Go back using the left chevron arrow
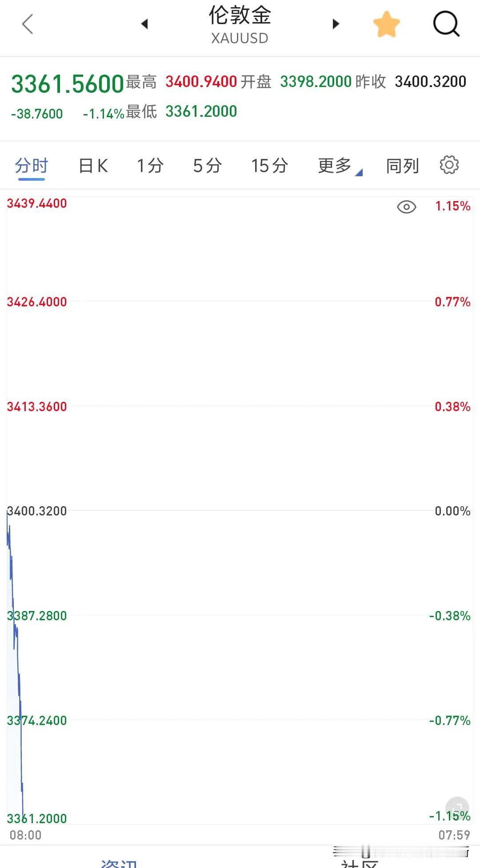Viewport: 480px width, 868px height. click(28, 24)
